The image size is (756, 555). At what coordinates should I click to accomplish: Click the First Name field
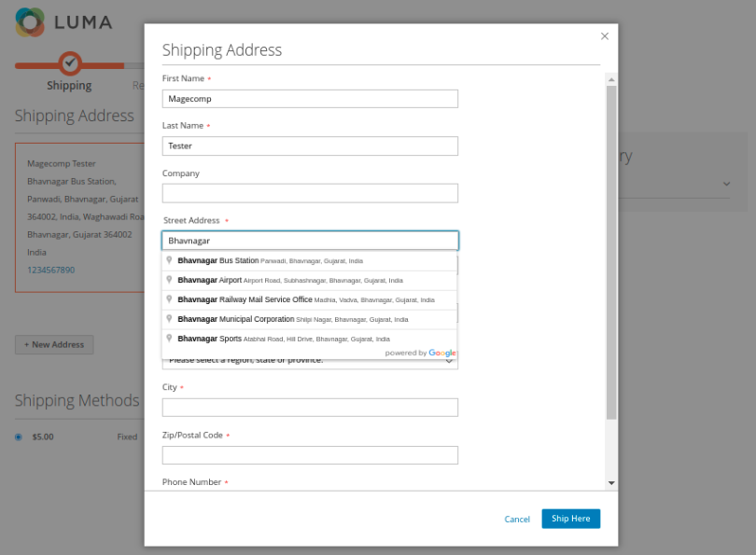pyautogui.click(x=310, y=99)
